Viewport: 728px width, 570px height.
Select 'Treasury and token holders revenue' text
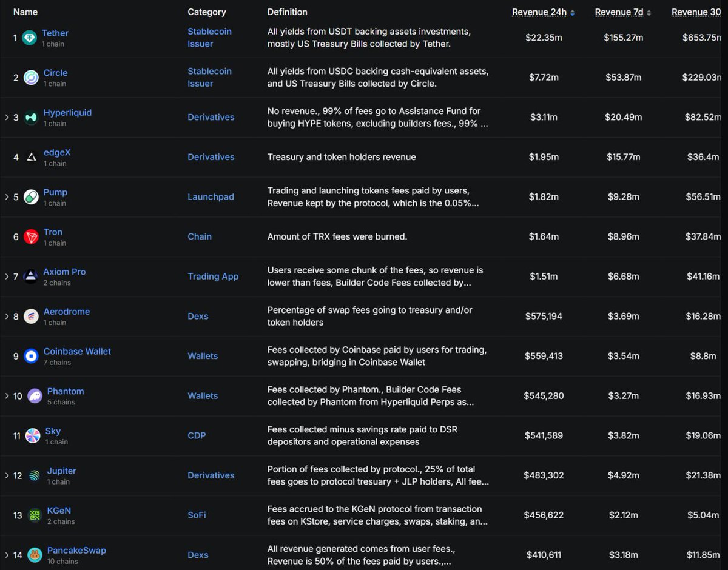point(342,157)
